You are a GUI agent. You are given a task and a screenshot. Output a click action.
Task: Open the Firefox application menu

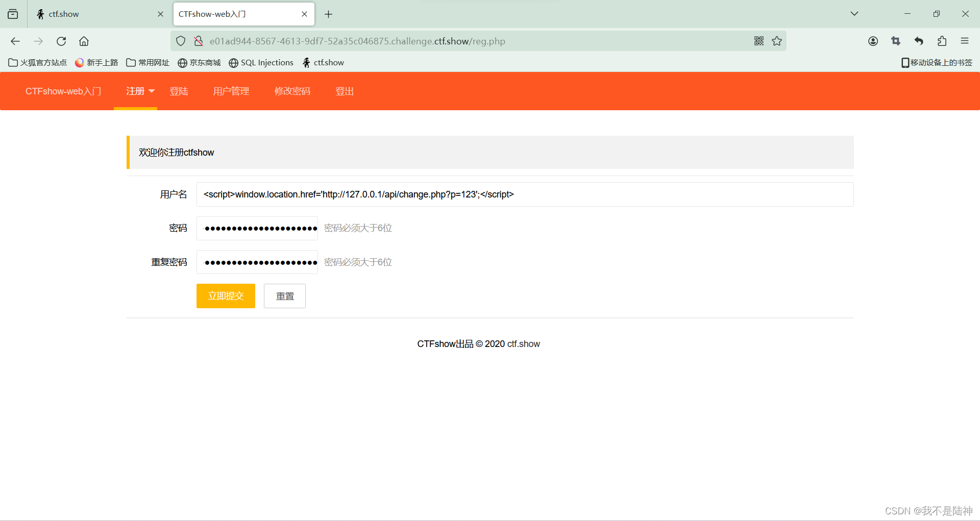pos(965,41)
